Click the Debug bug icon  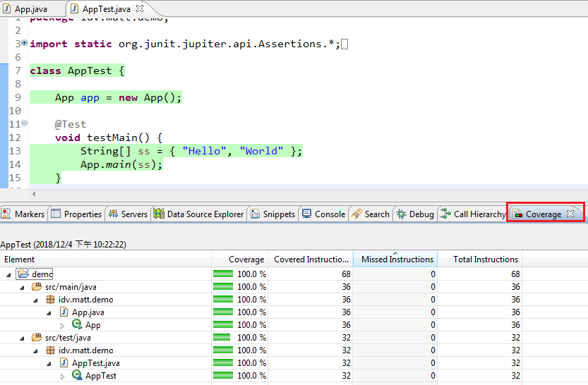tap(401, 214)
